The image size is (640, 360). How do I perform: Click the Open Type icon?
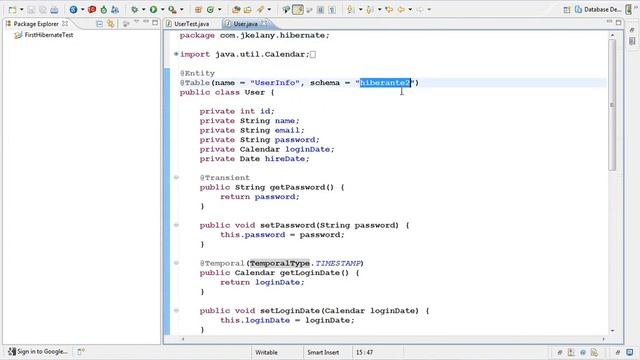point(236,9)
